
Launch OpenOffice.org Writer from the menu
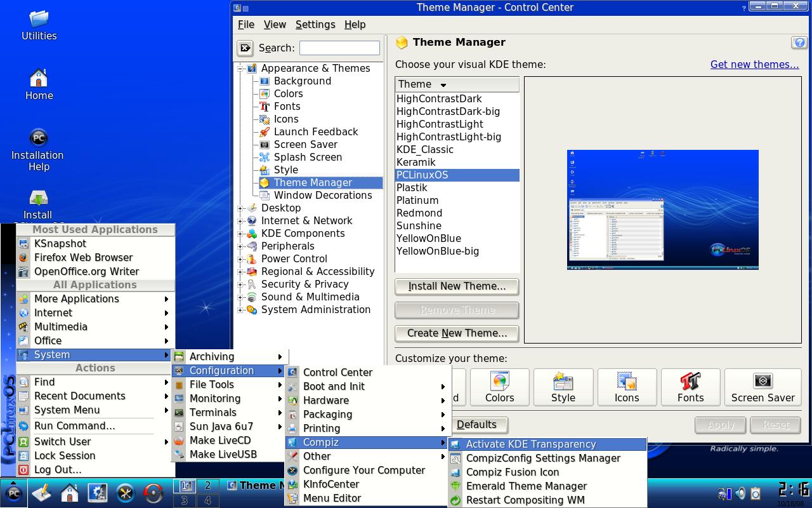click(95, 272)
